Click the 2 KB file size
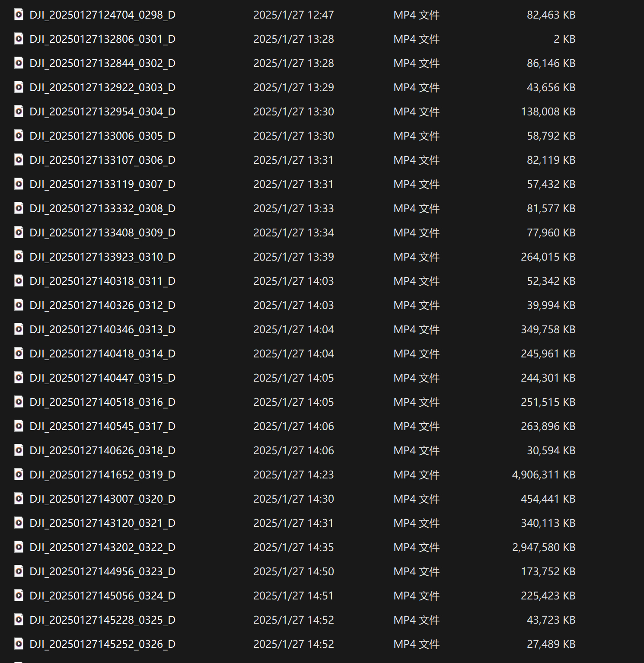 564,39
